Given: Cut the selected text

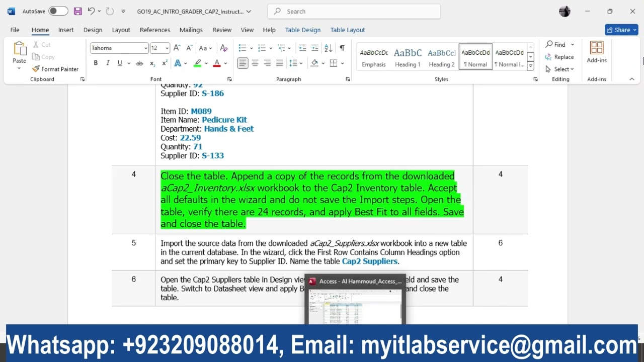Looking at the screenshot, I should (x=42, y=45).
